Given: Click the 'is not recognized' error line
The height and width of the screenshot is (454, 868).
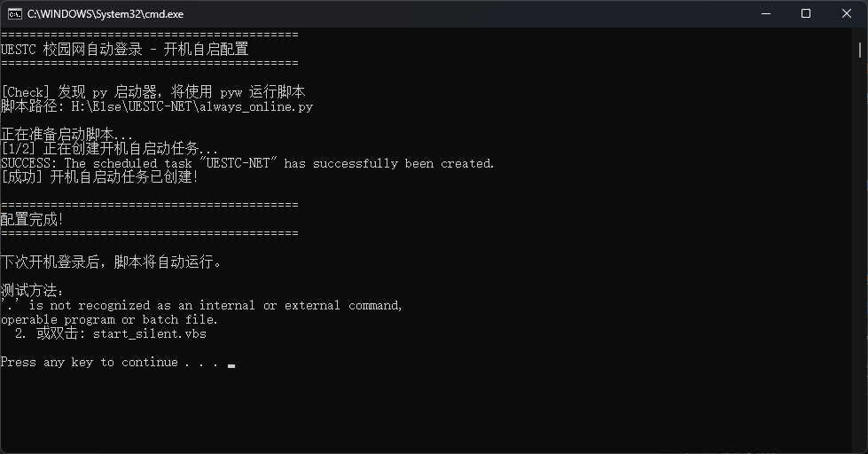Looking at the screenshot, I should pyautogui.click(x=202, y=306).
